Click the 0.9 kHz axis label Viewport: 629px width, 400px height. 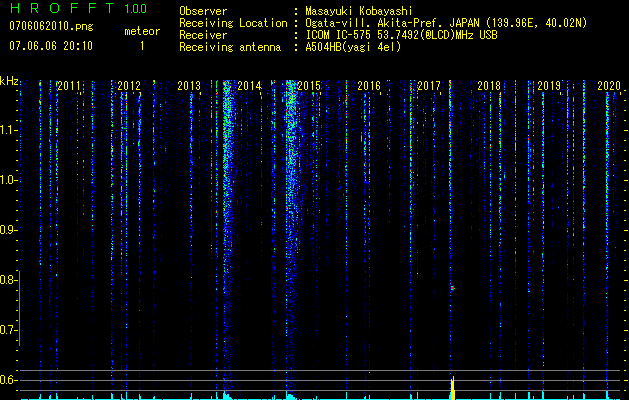tap(7, 230)
